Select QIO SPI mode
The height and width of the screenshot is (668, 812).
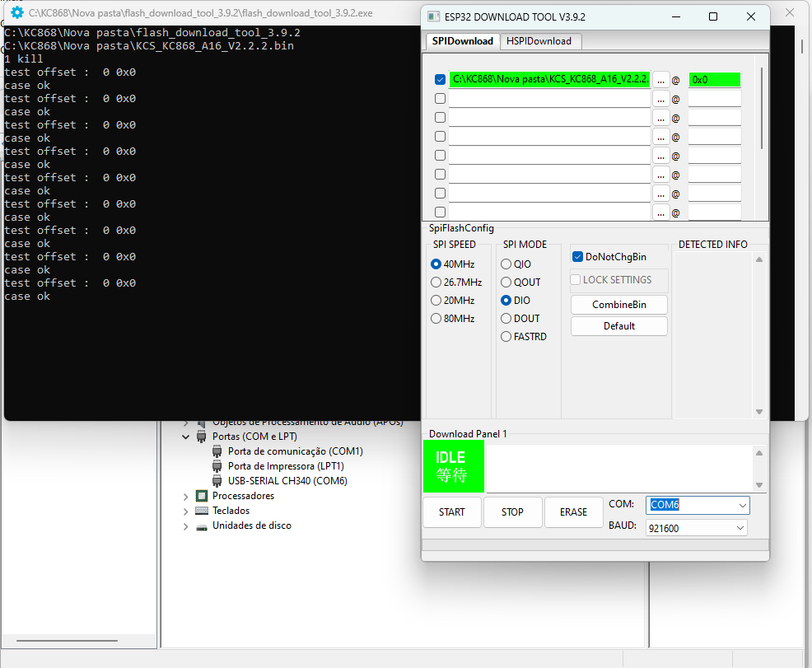[506, 264]
